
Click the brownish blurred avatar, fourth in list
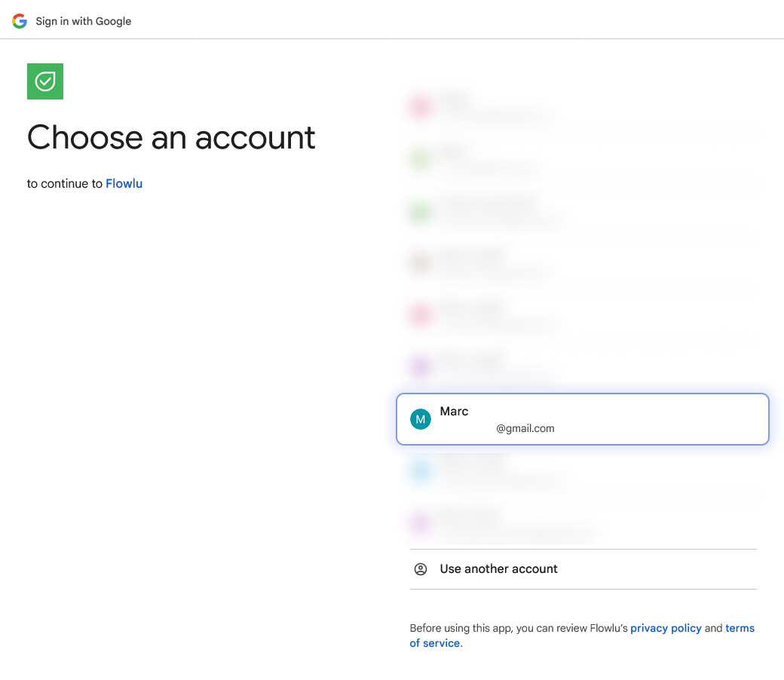[x=421, y=263]
